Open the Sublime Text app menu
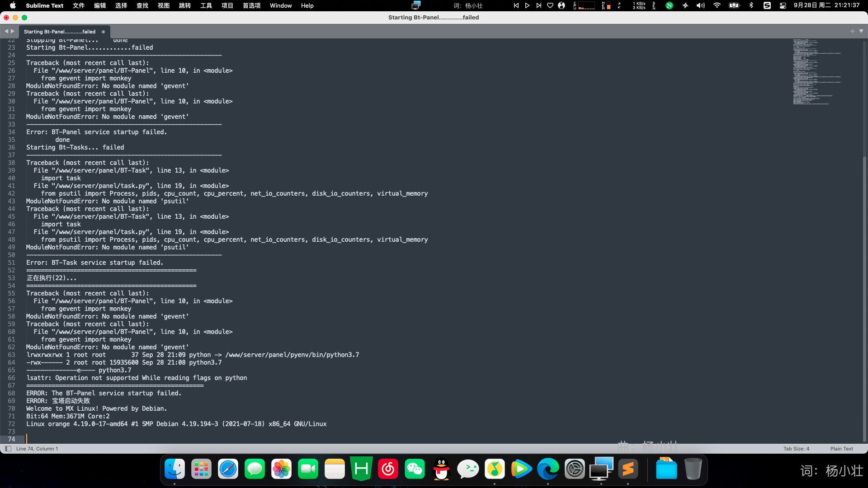This screenshot has width=868, height=488. tap(44, 5)
